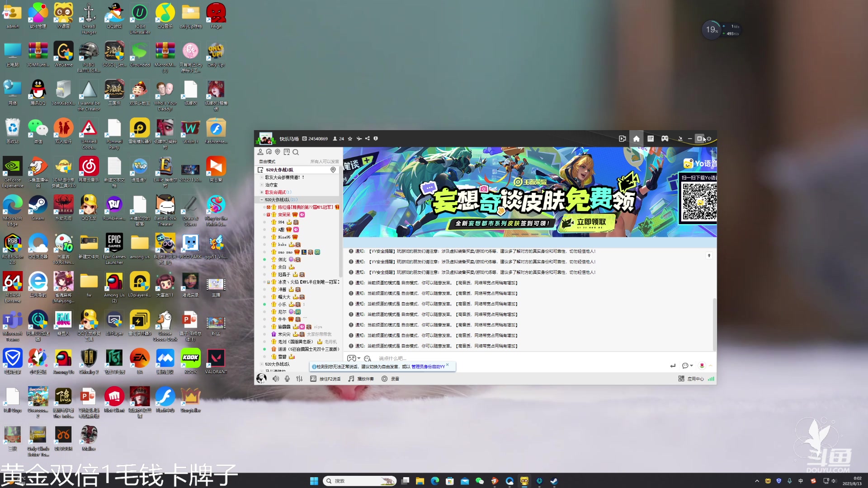This screenshot has height=488, width=868.
Task: Toggle the 录音 recording button
Action: point(390,379)
